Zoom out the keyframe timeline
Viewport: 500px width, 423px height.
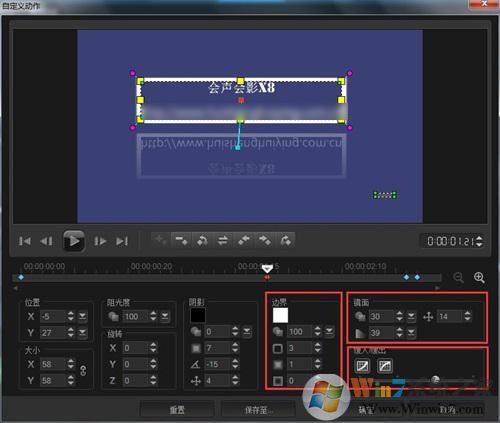tap(459, 277)
